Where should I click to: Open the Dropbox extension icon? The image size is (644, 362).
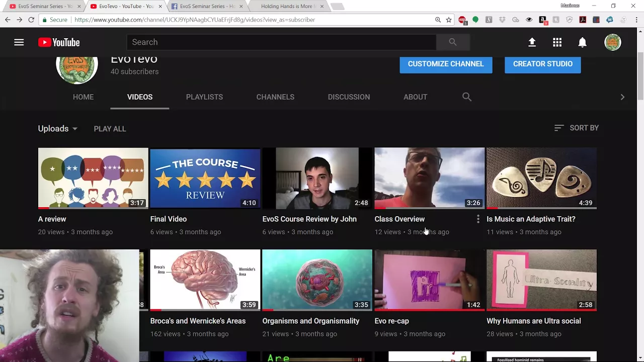click(x=502, y=20)
